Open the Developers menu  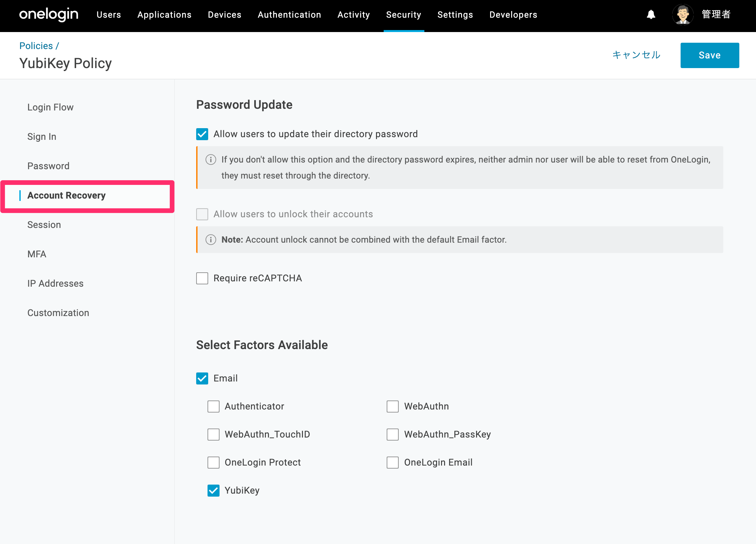[x=513, y=15]
